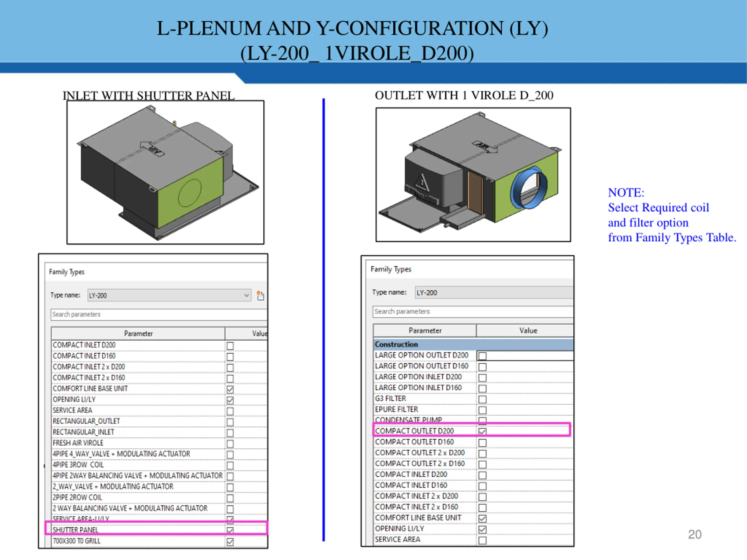Click left table Parameter column header
747x560 pixels.
(x=138, y=333)
